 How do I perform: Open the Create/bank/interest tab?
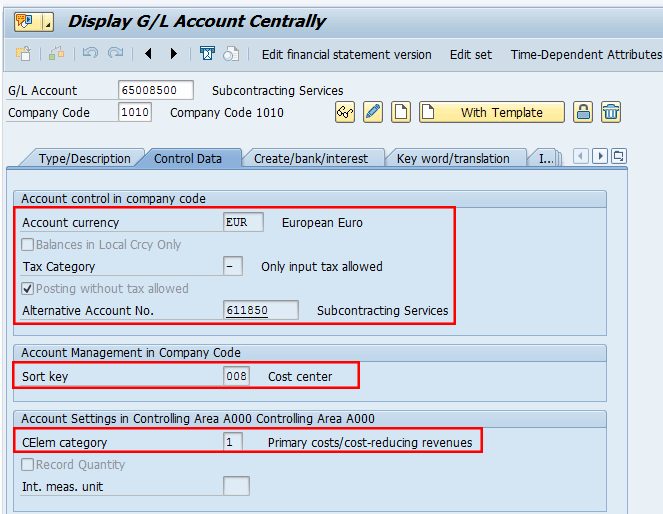[310, 158]
